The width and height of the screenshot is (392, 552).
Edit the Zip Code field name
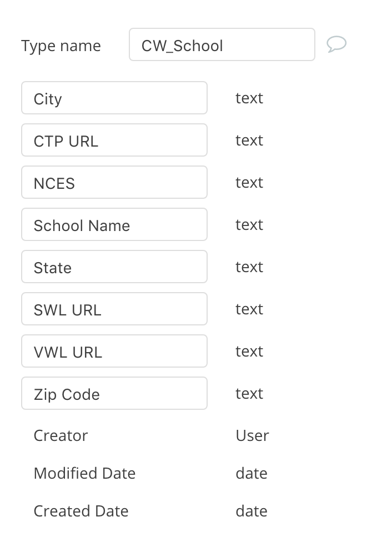pos(114,394)
